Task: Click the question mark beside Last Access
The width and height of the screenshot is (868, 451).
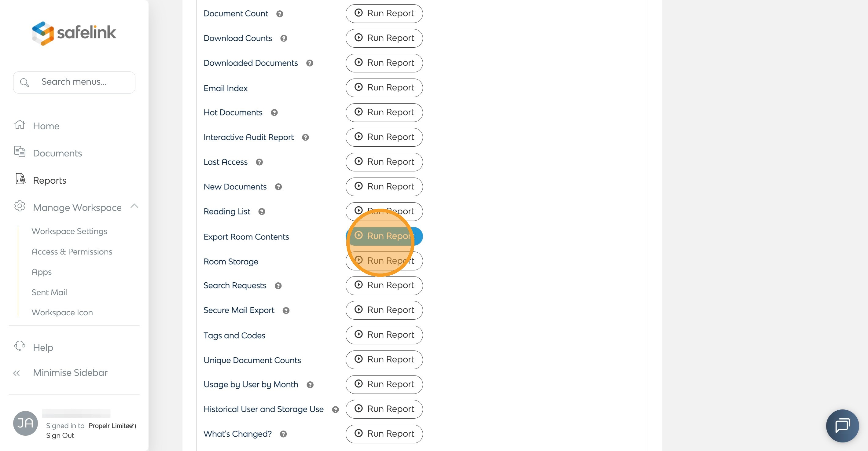Action: point(259,162)
